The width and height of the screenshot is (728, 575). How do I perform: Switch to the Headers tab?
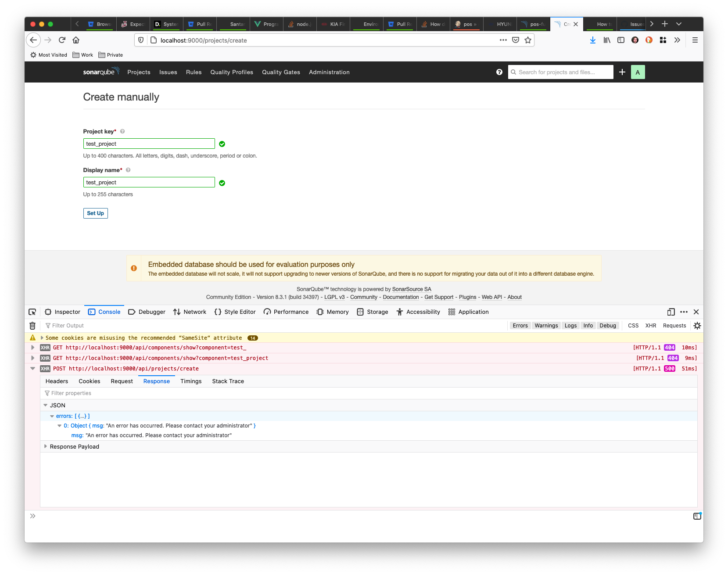tap(57, 381)
